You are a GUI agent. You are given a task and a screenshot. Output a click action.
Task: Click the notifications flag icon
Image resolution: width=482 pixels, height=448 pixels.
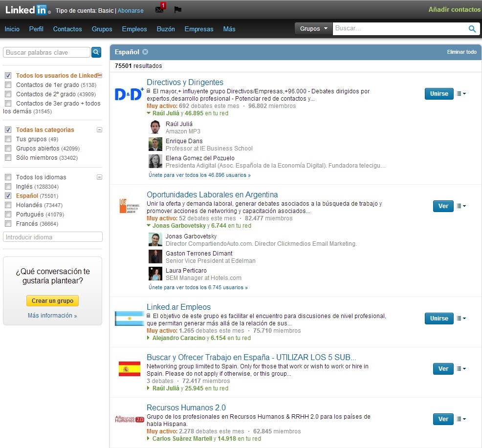(177, 9)
